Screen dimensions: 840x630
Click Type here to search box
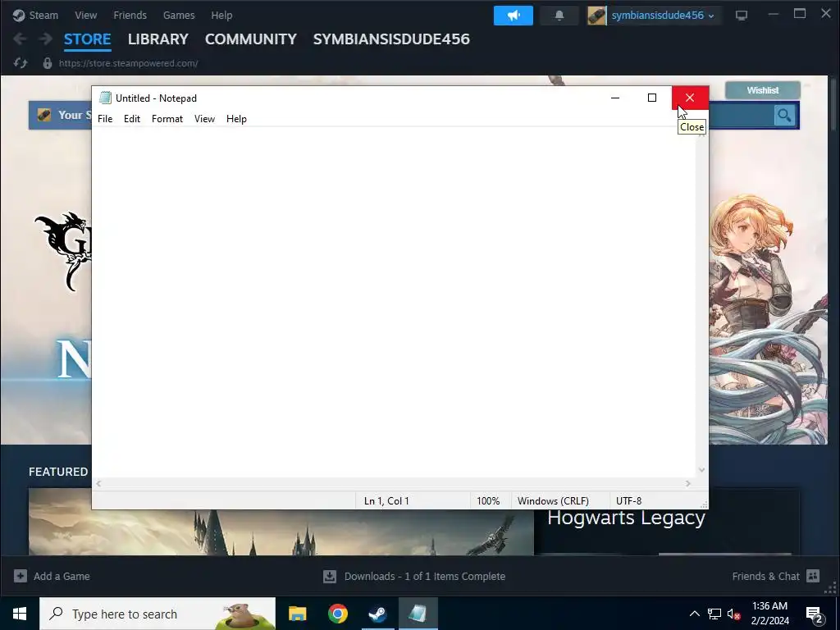coord(157,614)
